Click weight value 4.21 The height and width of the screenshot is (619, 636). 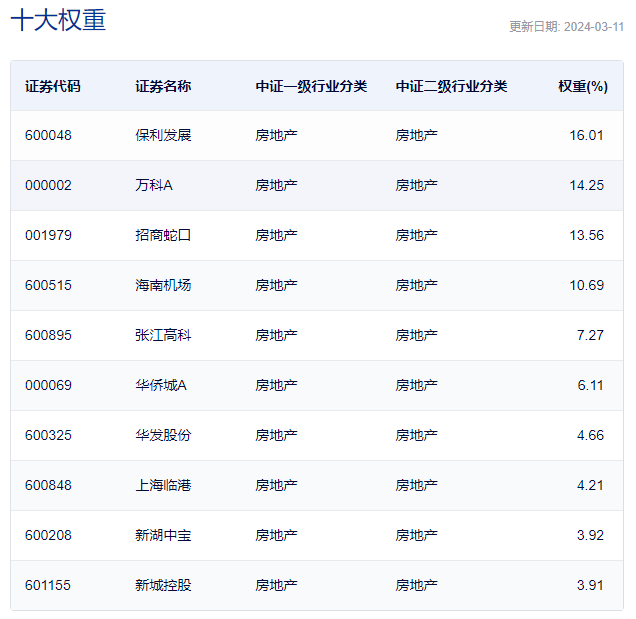(x=590, y=486)
